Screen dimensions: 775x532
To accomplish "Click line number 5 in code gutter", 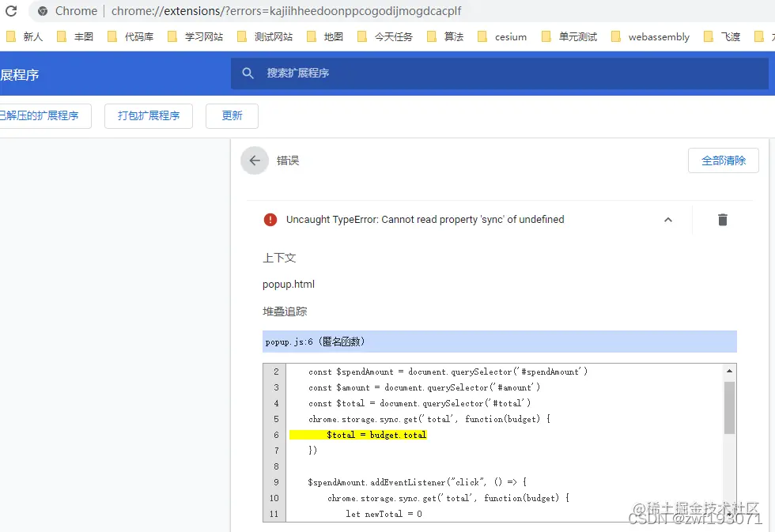I will (x=276, y=419).
